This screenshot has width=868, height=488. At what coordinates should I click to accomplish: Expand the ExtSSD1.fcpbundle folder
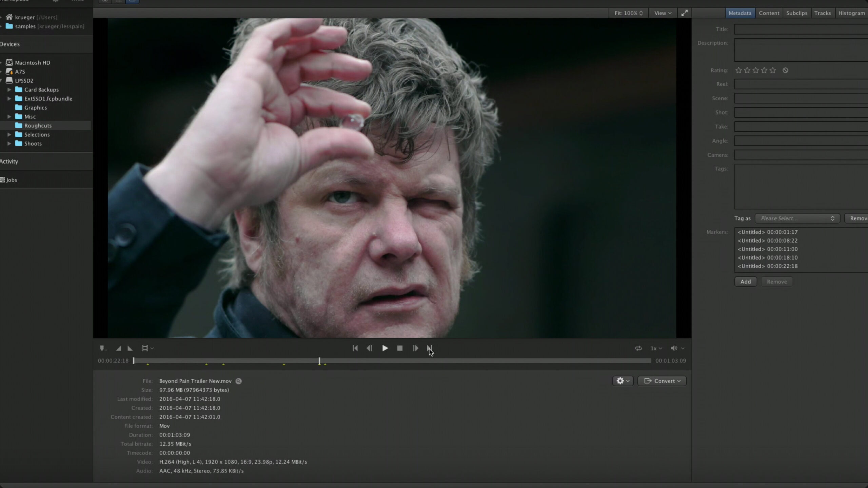[9, 99]
